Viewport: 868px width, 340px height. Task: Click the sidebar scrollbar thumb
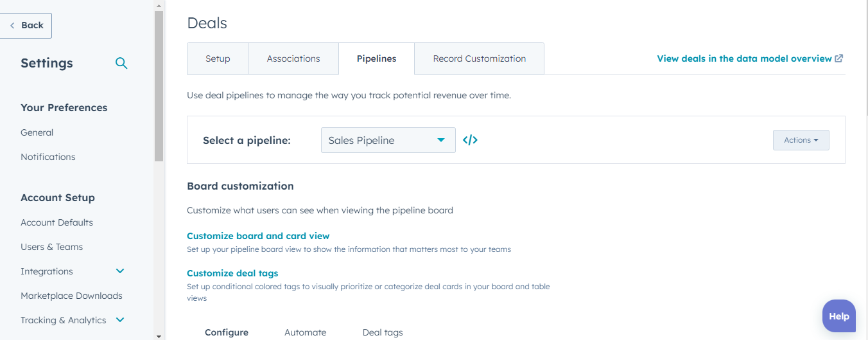point(159,85)
